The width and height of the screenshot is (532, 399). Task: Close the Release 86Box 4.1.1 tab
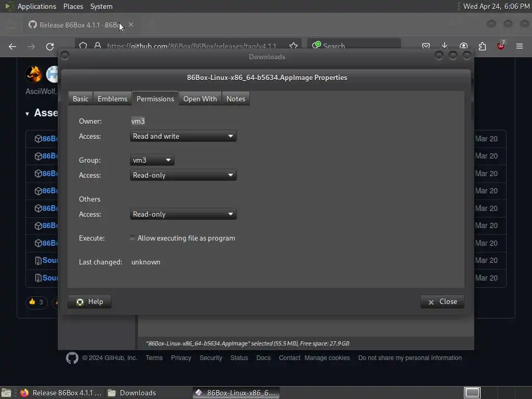[x=131, y=25]
